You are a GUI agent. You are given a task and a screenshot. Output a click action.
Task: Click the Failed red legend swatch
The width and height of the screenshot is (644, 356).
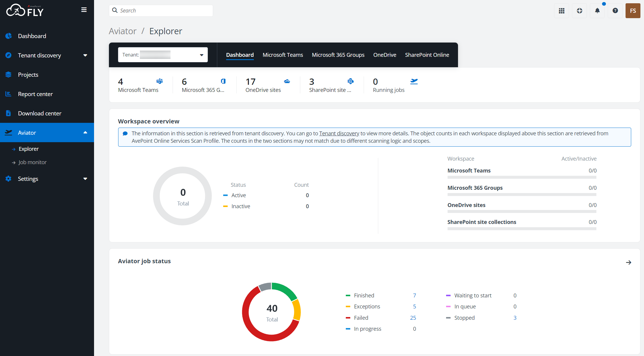coord(348,318)
